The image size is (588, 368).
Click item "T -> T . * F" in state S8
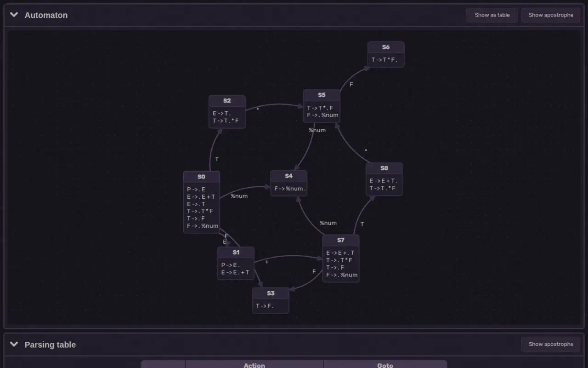[383, 188]
